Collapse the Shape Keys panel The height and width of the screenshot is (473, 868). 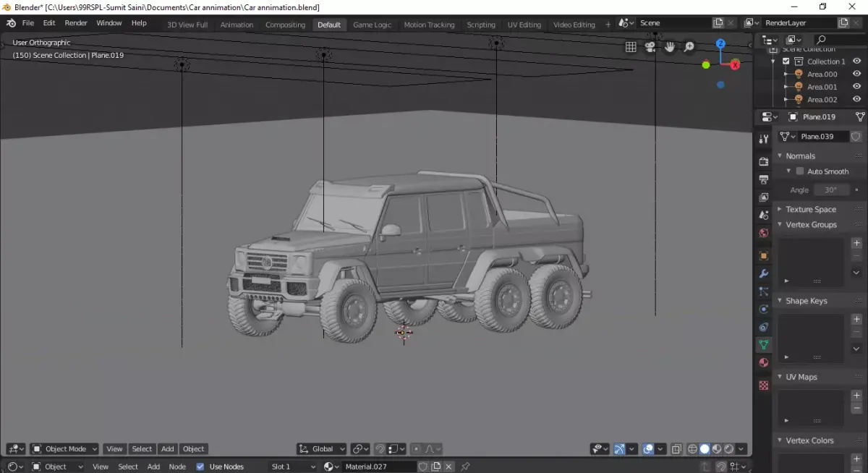point(806,301)
